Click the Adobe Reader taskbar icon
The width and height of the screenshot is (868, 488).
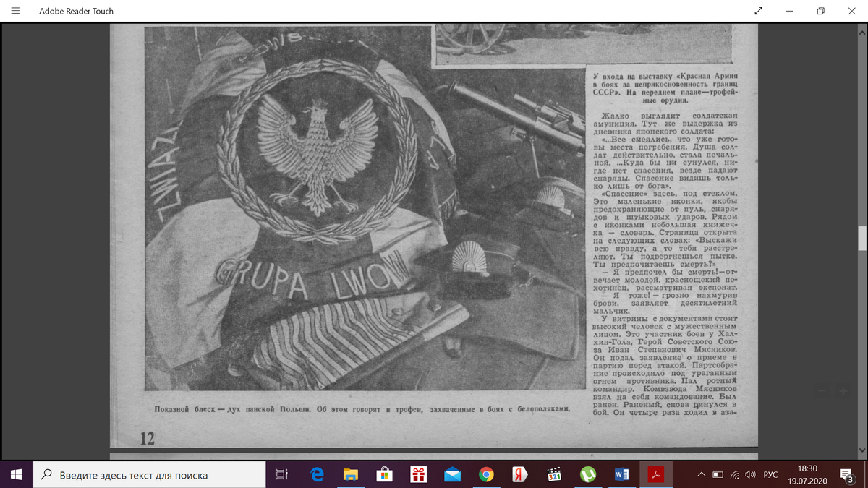pyautogui.click(x=655, y=475)
